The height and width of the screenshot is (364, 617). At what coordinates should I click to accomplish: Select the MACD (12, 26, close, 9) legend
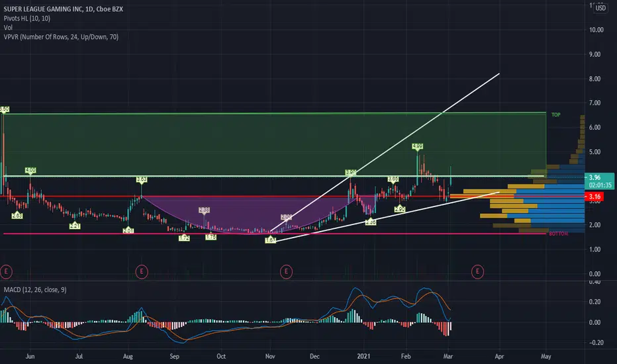point(35,290)
